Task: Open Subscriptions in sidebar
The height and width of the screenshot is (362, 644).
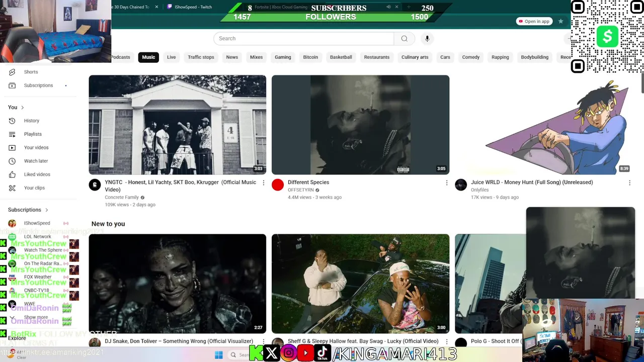Action: (x=38, y=85)
